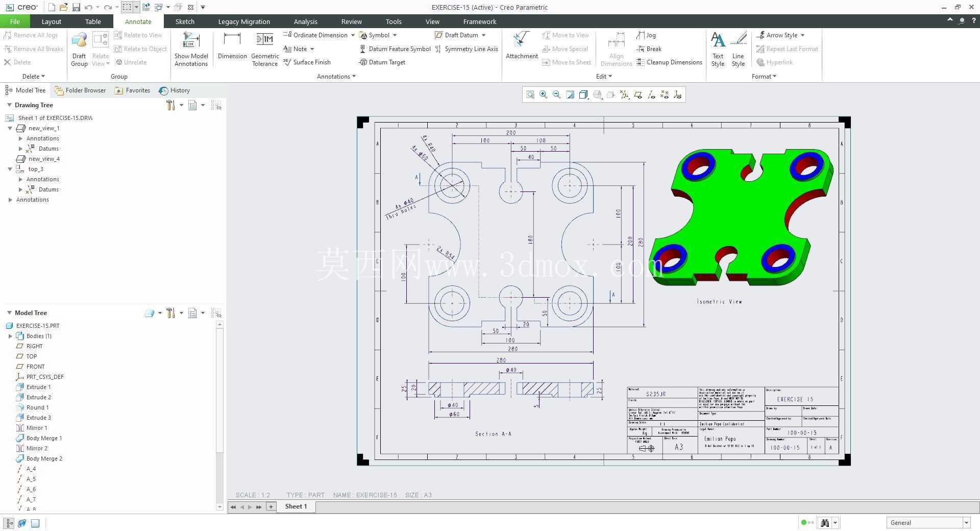The image size is (980, 531).
Task: Toggle the selection box mode in quick access
Action: (x=127, y=7)
